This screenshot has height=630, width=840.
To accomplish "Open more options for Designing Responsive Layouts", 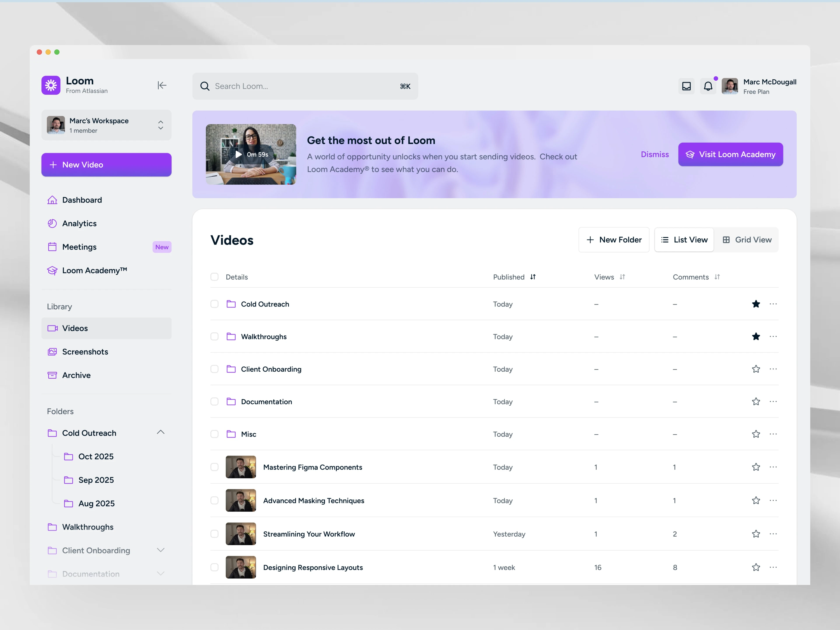I will click(x=773, y=567).
